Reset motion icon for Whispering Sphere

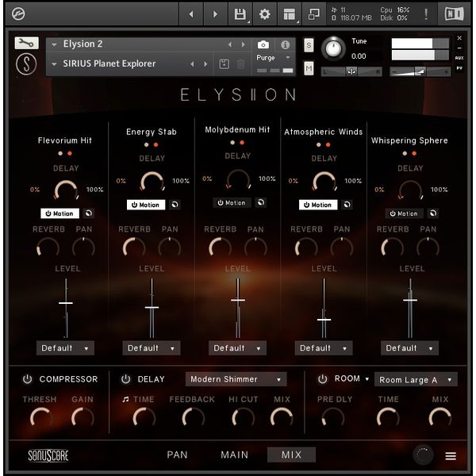(433, 213)
